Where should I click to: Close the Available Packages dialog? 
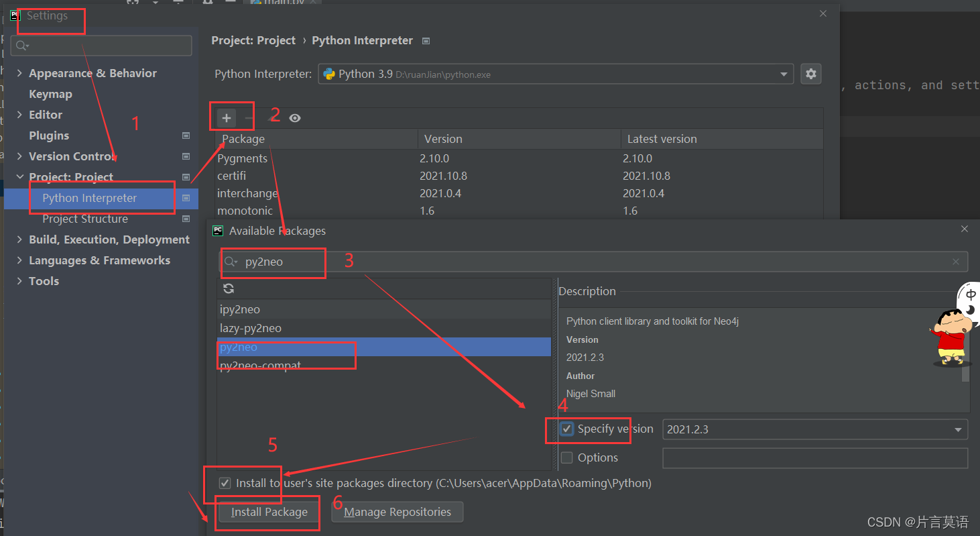(x=965, y=229)
